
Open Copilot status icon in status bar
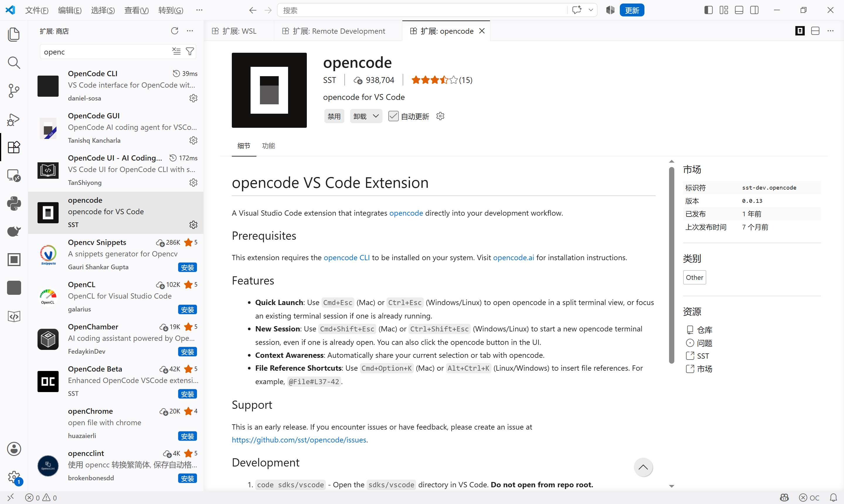(784, 498)
